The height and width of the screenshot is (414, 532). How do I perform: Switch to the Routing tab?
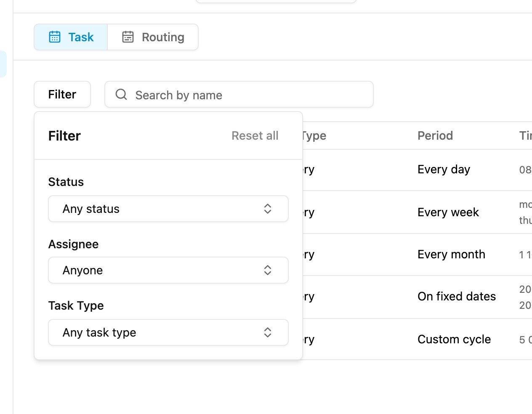pyautogui.click(x=153, y=37)
